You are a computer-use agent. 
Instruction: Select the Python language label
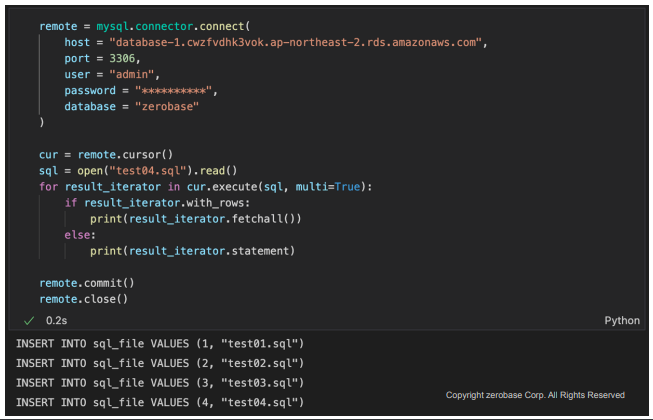point(622,321)
